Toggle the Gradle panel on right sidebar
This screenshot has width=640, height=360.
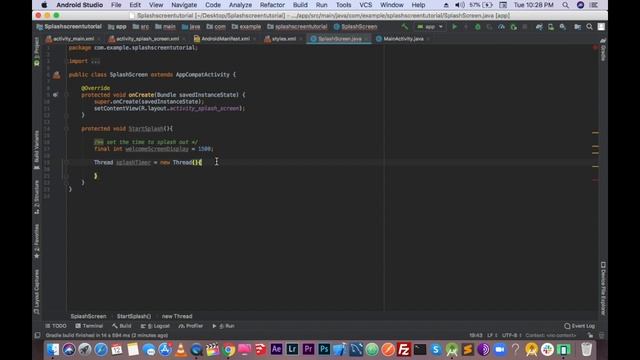coord(603,50)
